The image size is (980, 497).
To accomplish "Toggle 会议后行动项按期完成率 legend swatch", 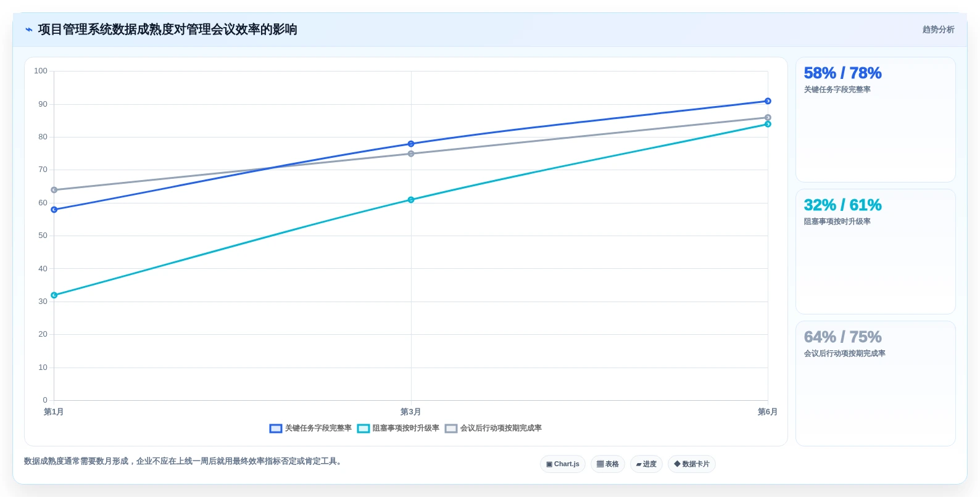I will click(x=451, y=429).
